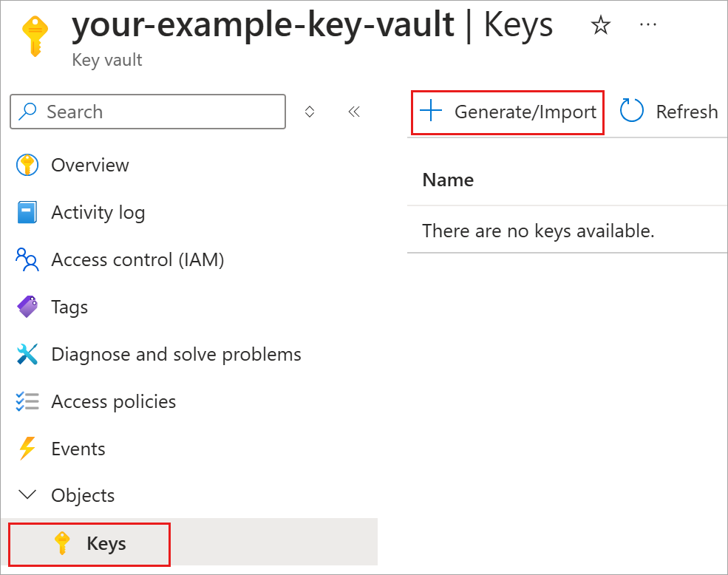The height and width of the screenshot is (575, 728).
Task: Click the Generate/Import button
Action: (507, 112)
